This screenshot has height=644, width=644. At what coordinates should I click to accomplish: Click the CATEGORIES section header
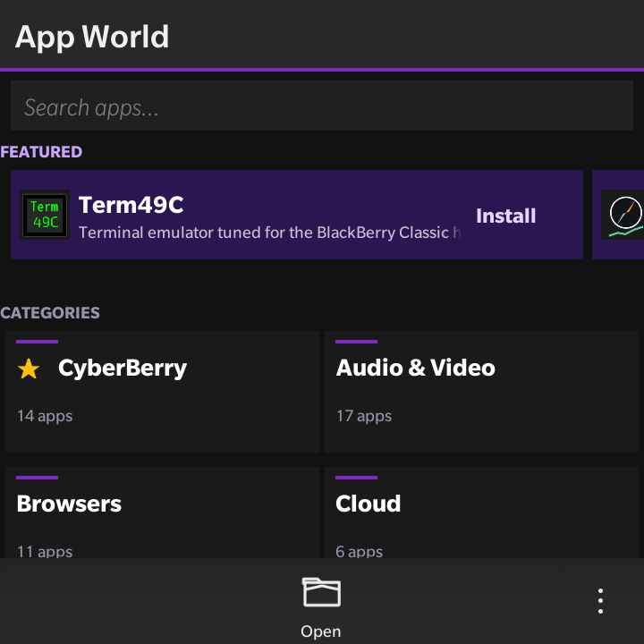pyautogui.click(x=50, y=313)
